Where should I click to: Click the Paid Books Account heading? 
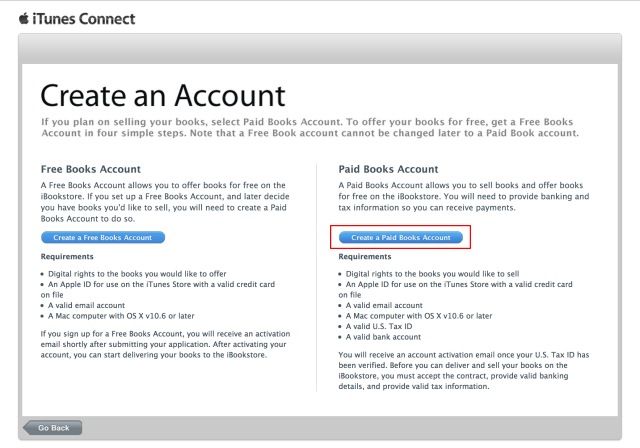click(x=388, y=169)
